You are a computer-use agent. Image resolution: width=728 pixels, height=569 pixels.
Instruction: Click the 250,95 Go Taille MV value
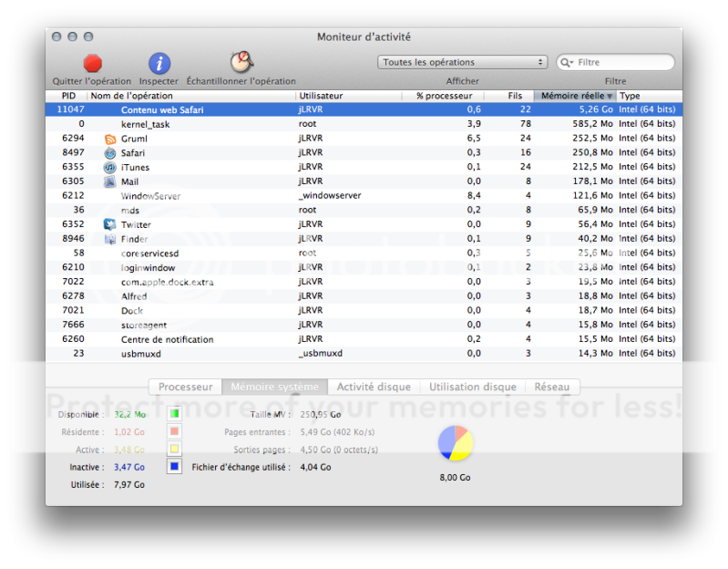point(321,414)
